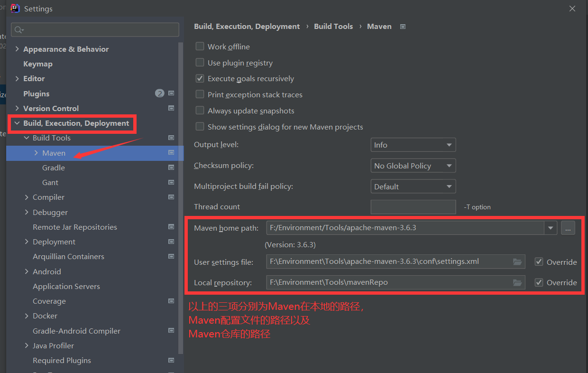The width and height of the screenshot is (588, 373).
Task: Click project-level icon next to Plugins
Action: click(171, 93)
